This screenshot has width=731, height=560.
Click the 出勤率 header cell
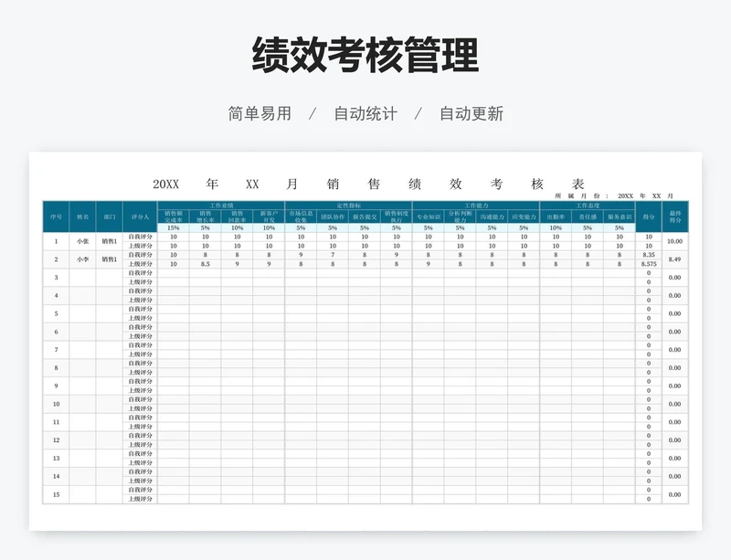pyautogui.click(x=556, y=217)
